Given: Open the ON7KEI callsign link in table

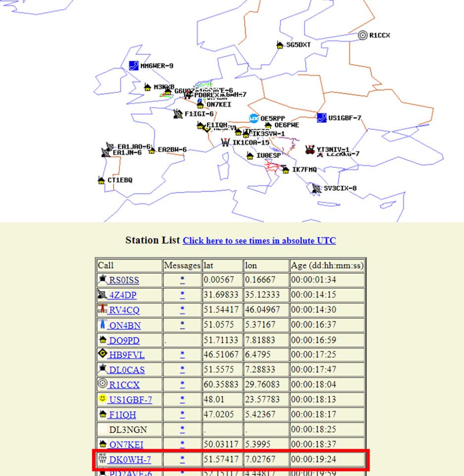Looking at the screenshot, I should [126, 444].
